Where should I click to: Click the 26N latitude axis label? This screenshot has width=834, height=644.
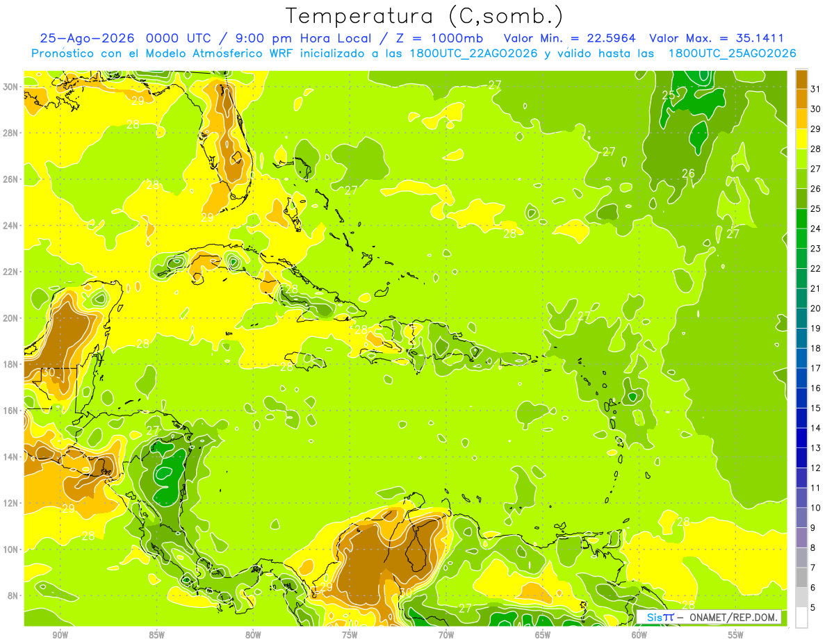pyautogui.click(x=11, y=179)
